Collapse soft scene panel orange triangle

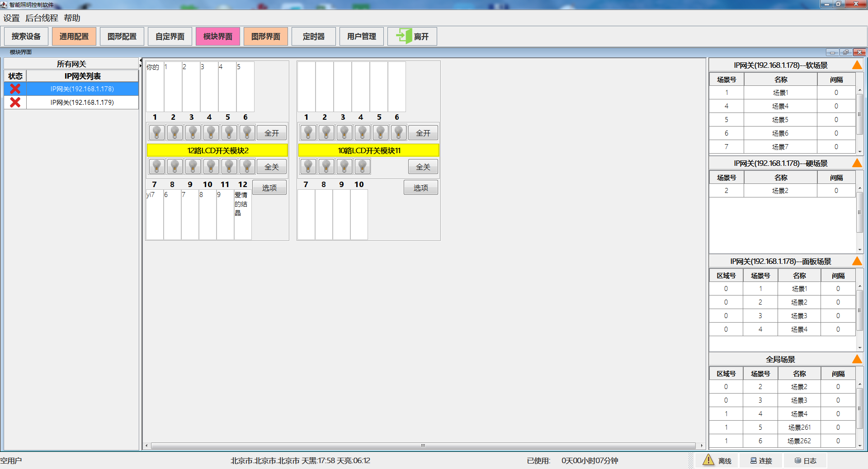(x=857, y=65)
